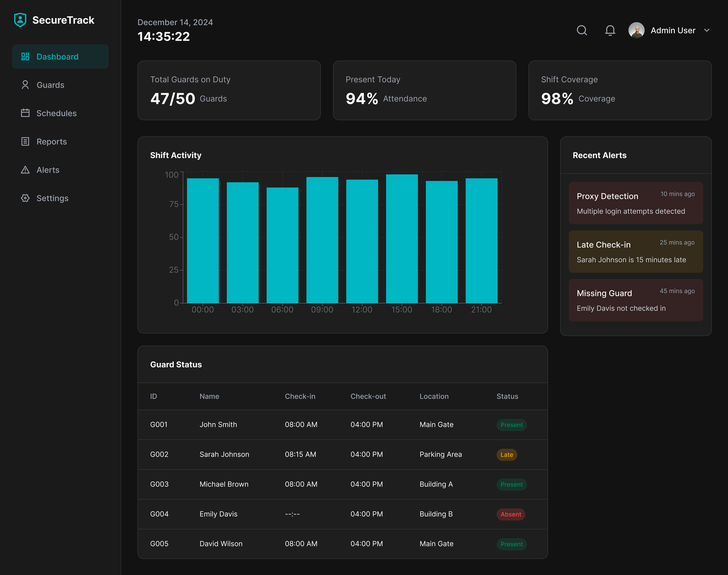Open the Late Check-in alert card

click(635, 252)
